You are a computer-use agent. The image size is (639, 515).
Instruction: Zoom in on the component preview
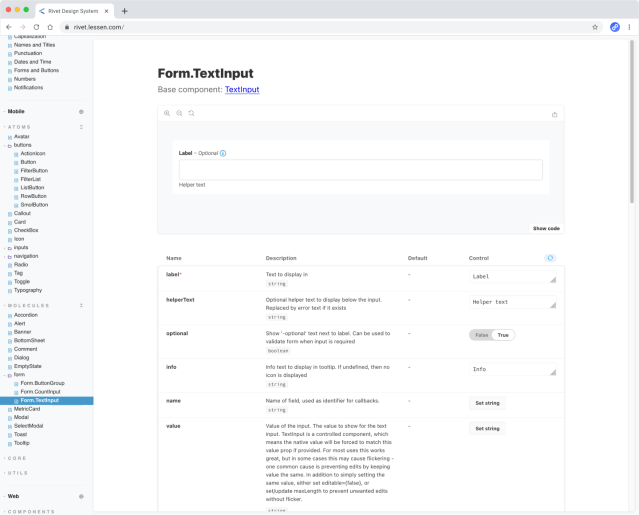click(x=167, y=114)
